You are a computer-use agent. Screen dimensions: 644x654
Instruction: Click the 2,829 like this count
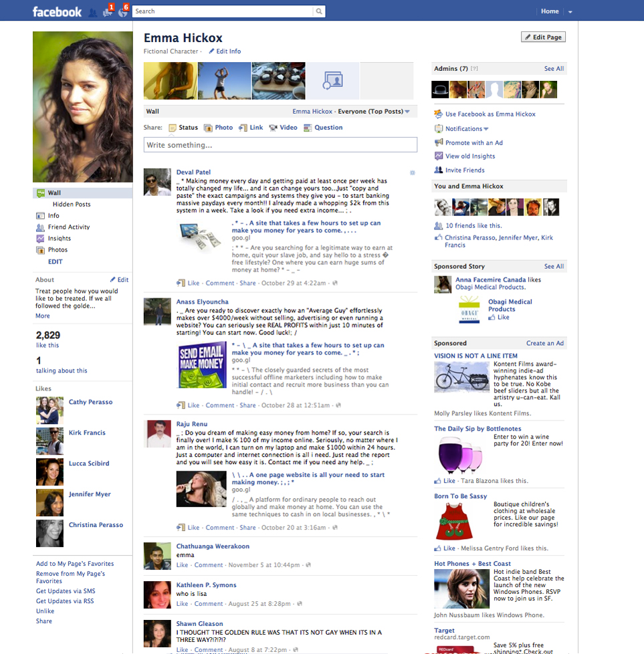point(48,339)
